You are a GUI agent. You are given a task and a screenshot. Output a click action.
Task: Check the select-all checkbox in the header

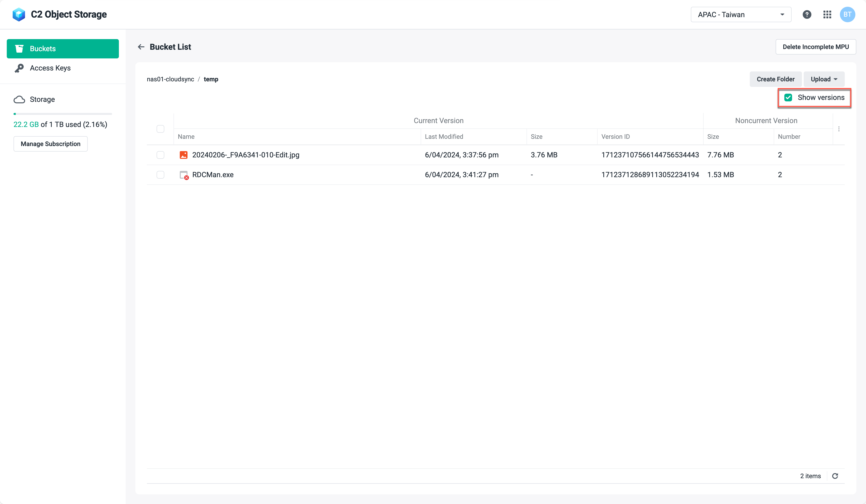[x=160, y=129]
